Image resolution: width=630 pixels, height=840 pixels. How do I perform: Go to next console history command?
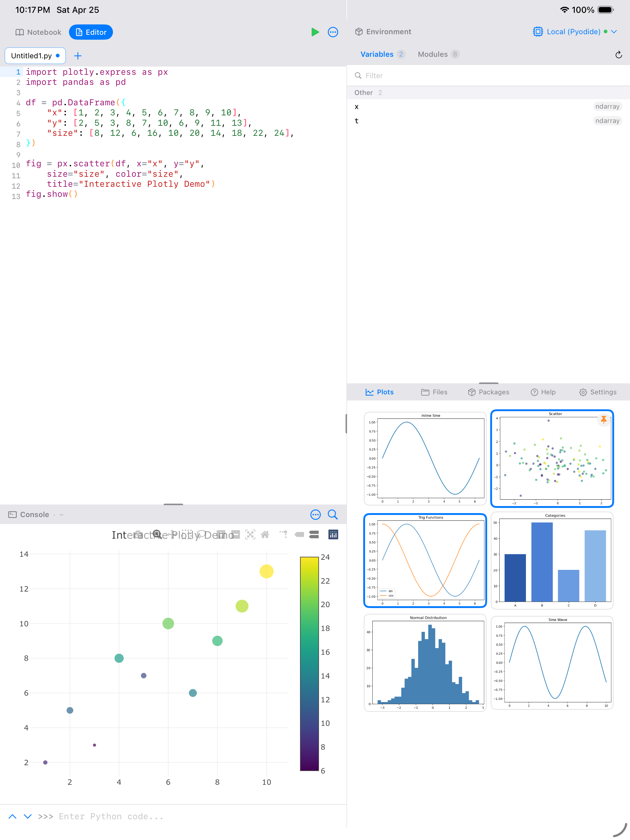(x=28, y=816)
